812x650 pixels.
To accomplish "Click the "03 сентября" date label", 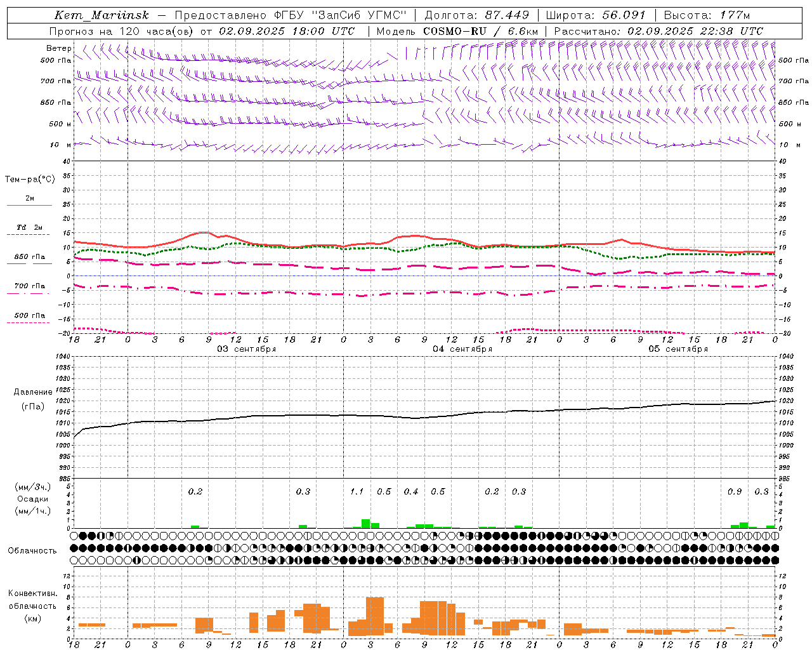I will click(247, 349).
